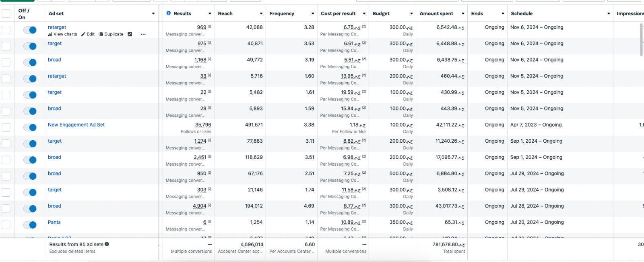Viewport: 644px width, 262px height.
Task: Click info icon beside Results header
Action: point(169,13)
